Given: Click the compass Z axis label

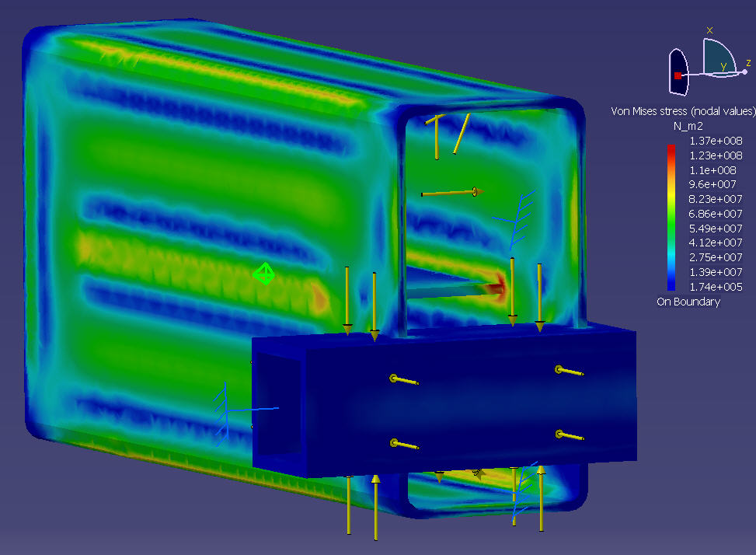Looking at the screenshot, I should pos(748,63).
